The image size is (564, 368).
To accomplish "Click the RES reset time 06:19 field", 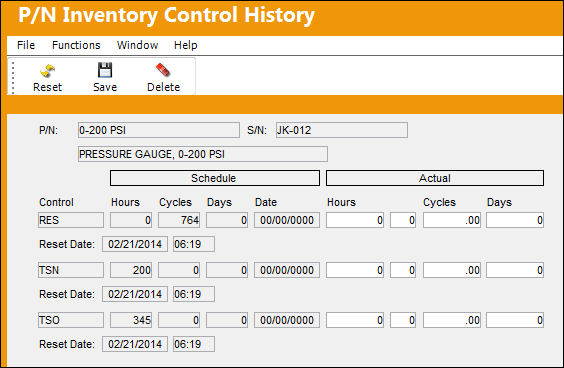I will point(194,244).
